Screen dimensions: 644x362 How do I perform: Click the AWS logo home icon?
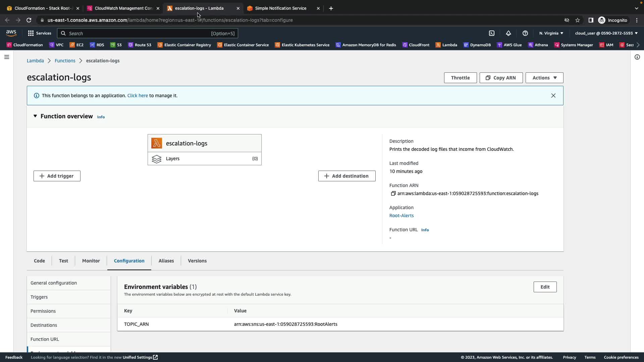point(11,33)
